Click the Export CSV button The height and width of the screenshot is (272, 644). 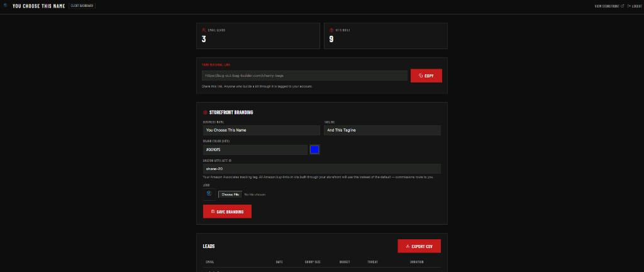pos(419,246)
